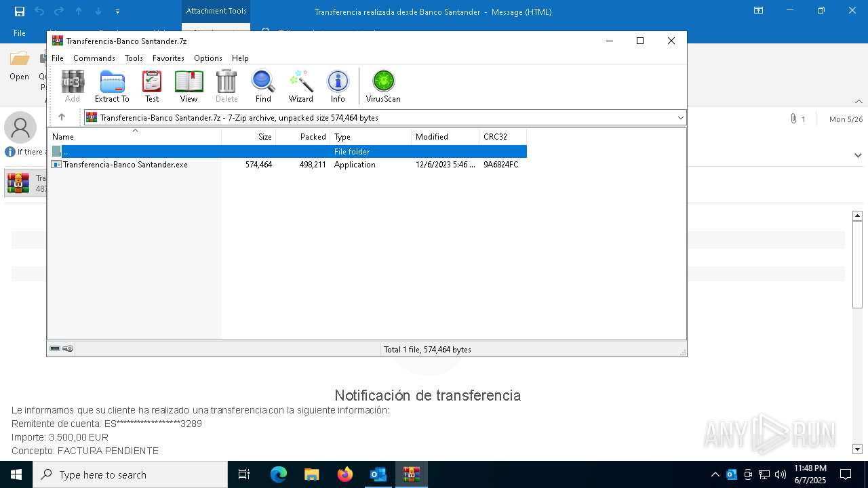Go up one folder level arrow
Image resolution: width=868 pixels, height=488 pixels.
[62, 117]
